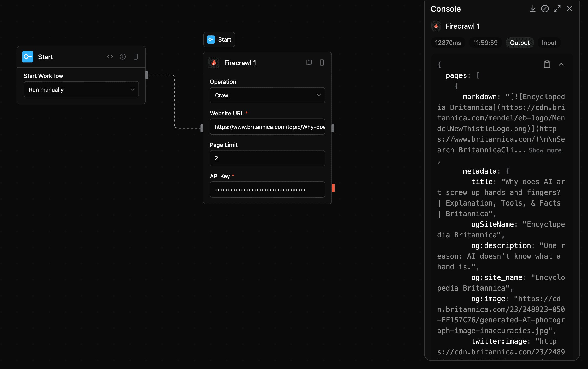Duplicate the Firecrawl 1 node

pyautogui.click(x=322, y=63)
